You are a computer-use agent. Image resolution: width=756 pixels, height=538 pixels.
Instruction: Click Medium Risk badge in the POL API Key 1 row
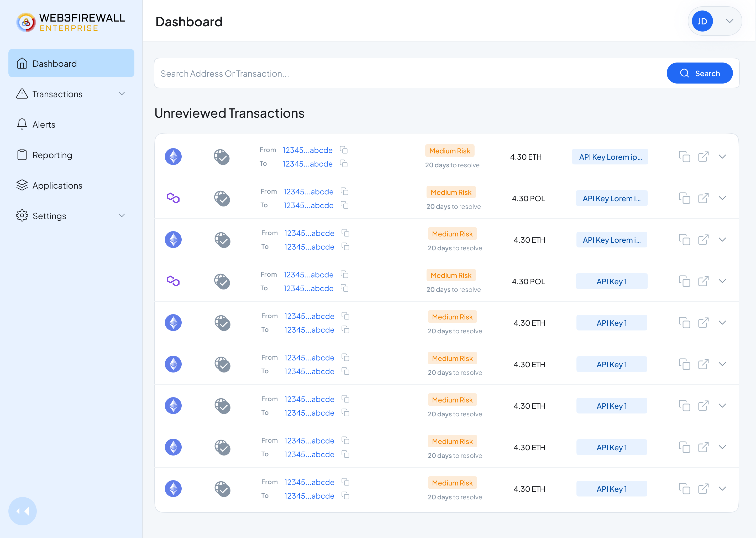click(451, 275)
